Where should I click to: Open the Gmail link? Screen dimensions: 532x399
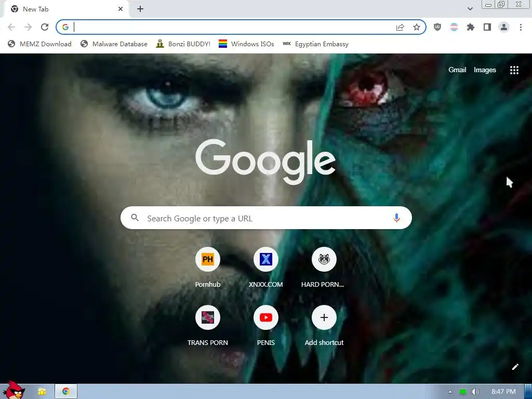pyautogui.click(x=457, y=70)
